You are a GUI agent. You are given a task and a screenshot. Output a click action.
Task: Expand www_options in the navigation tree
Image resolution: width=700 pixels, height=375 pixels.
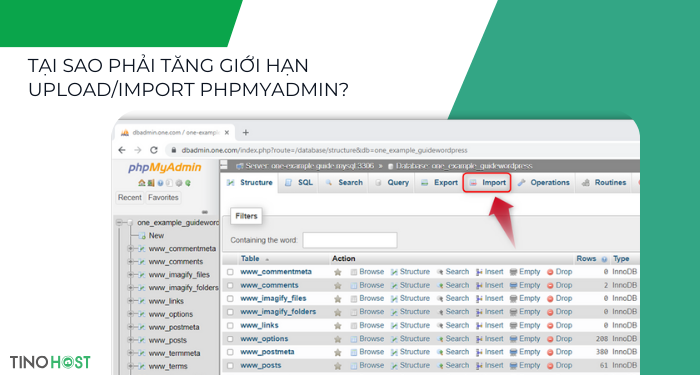[x=131, y=314]
